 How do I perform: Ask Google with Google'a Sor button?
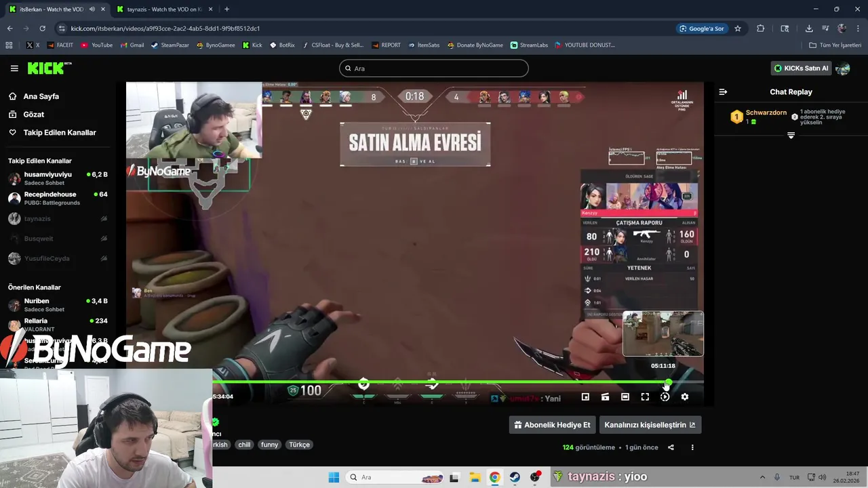click(701, 28)
